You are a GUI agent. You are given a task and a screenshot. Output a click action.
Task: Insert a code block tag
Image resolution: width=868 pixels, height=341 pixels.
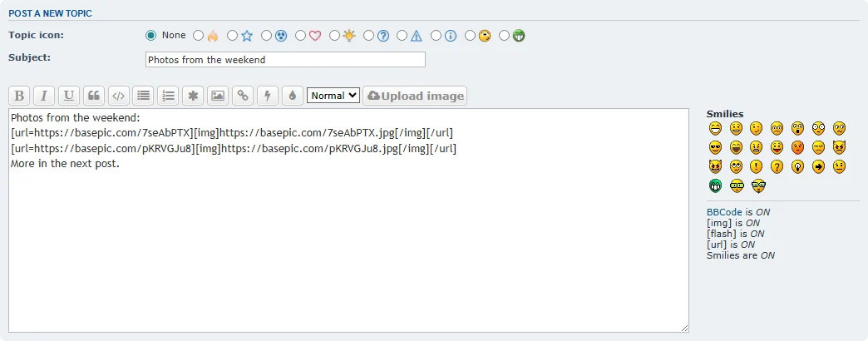(118, 96)
